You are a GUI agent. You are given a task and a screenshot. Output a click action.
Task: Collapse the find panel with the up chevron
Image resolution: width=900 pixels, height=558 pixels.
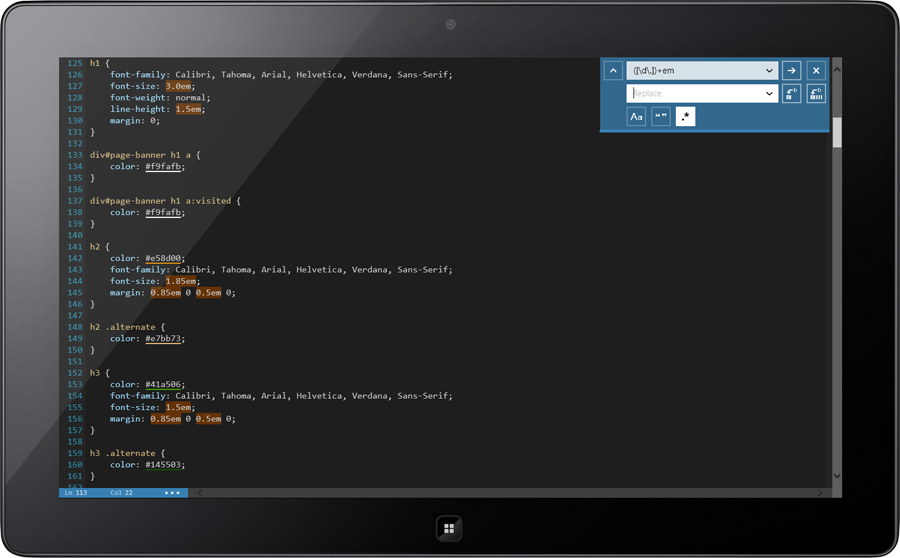[x=613, y=71]
